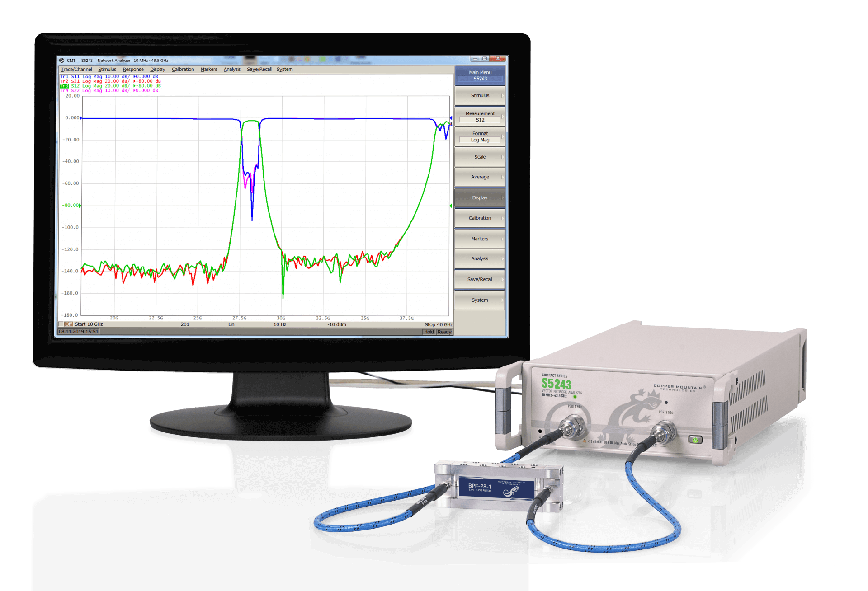Viewport: 868px width, 591px height.
Task: Select the Tr1 S11 trace label
Action: tap(109, 77)
